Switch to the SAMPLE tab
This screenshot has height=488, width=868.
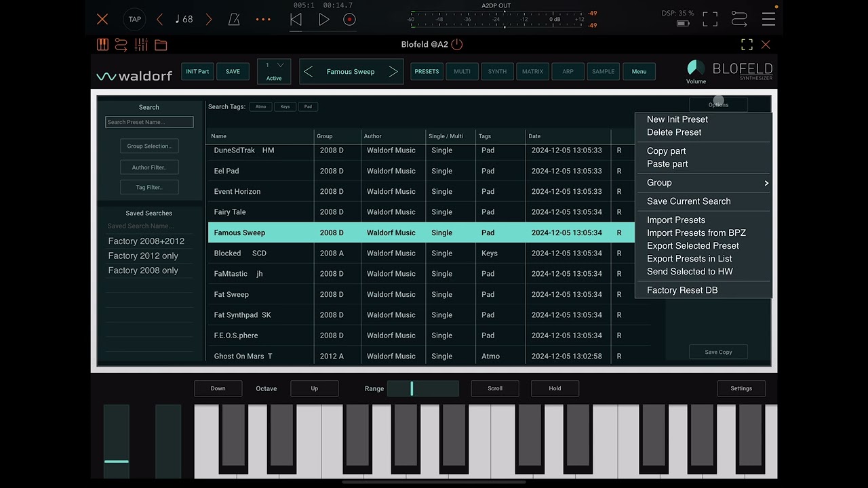[x=603, y=71]
